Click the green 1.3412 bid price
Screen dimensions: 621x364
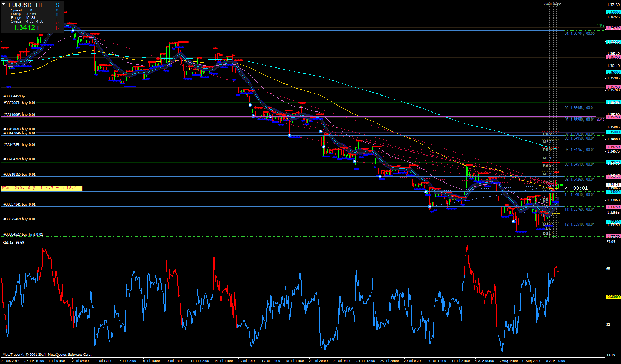tap(24, 27)
